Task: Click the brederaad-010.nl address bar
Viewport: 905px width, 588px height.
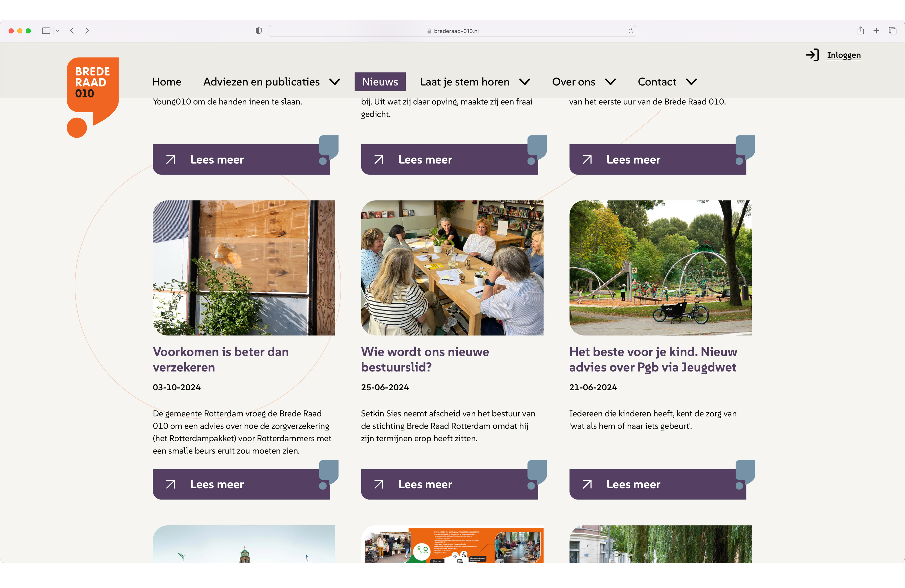Action: [452, 31]
